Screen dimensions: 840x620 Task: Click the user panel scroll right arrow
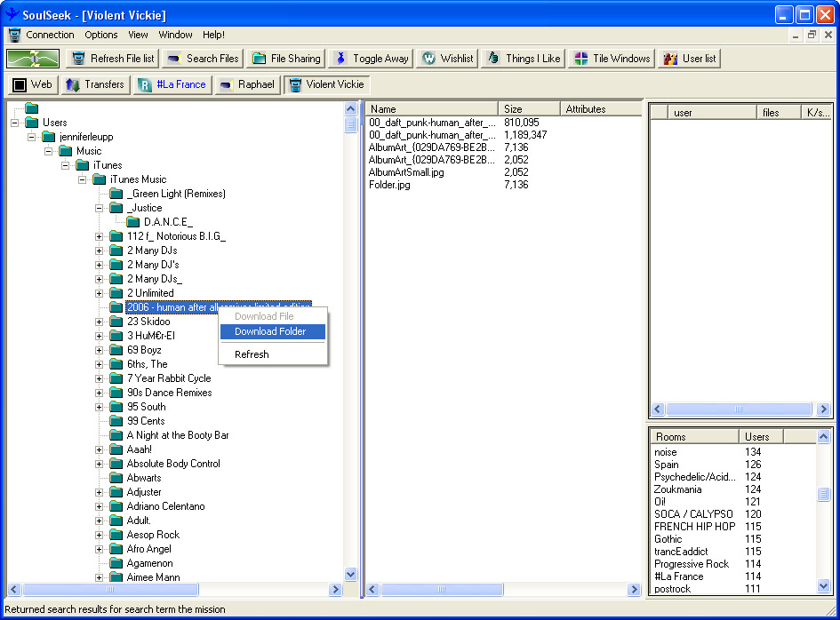(x=823, y=409)
